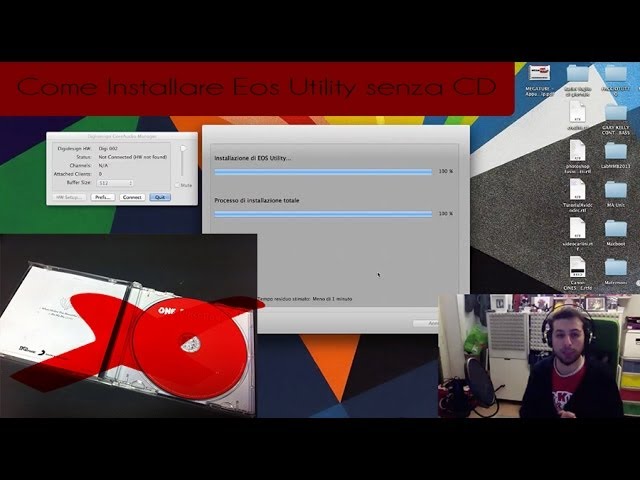Select the Macboot folder icon

point(616,229)
